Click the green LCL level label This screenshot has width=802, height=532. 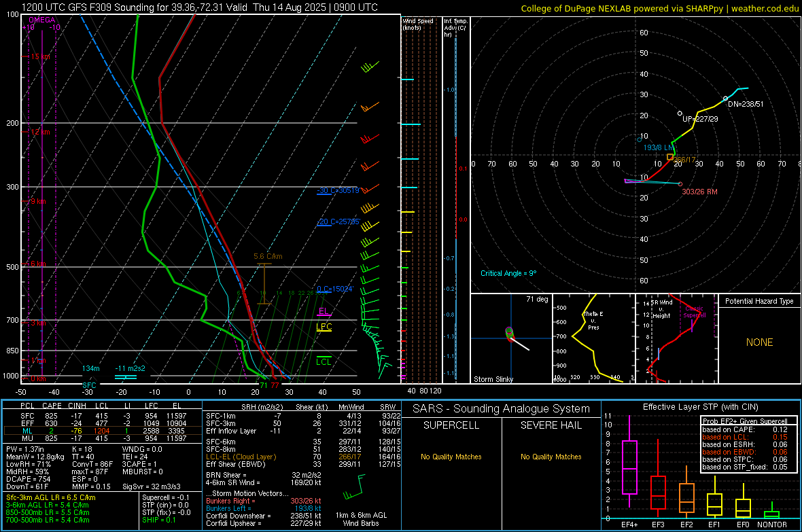click(324, 361)
